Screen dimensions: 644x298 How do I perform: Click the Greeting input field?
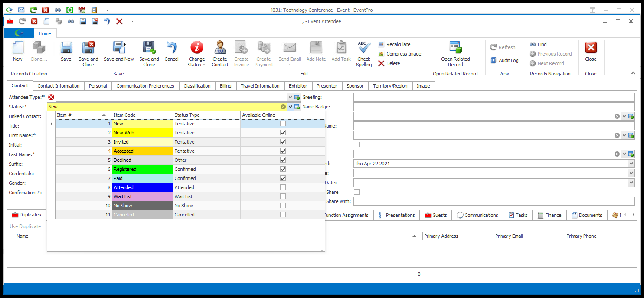(x=494, y=97)
